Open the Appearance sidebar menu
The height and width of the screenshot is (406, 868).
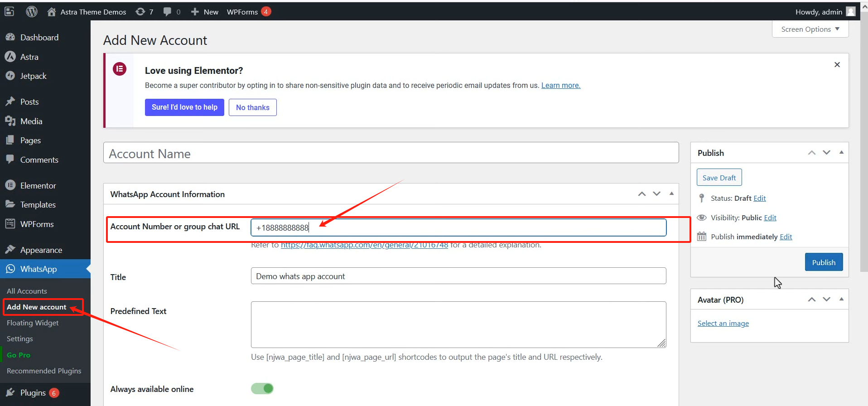(41, 250)
